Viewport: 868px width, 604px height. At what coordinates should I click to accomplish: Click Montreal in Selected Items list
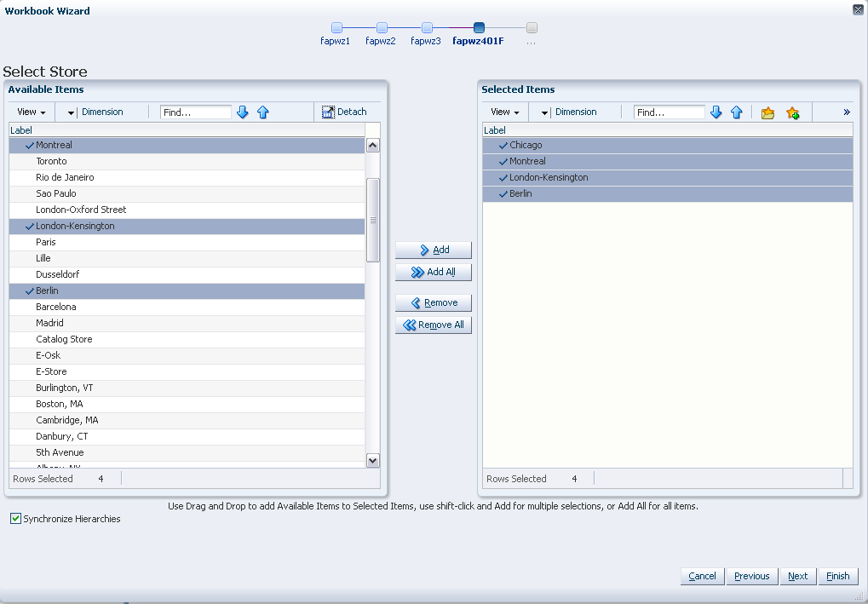point(668,161)
